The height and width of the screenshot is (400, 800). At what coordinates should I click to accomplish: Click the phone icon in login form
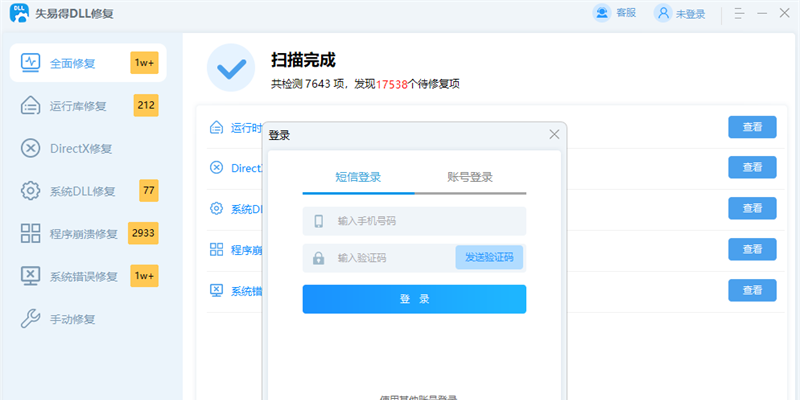click(x=319, y=221)
